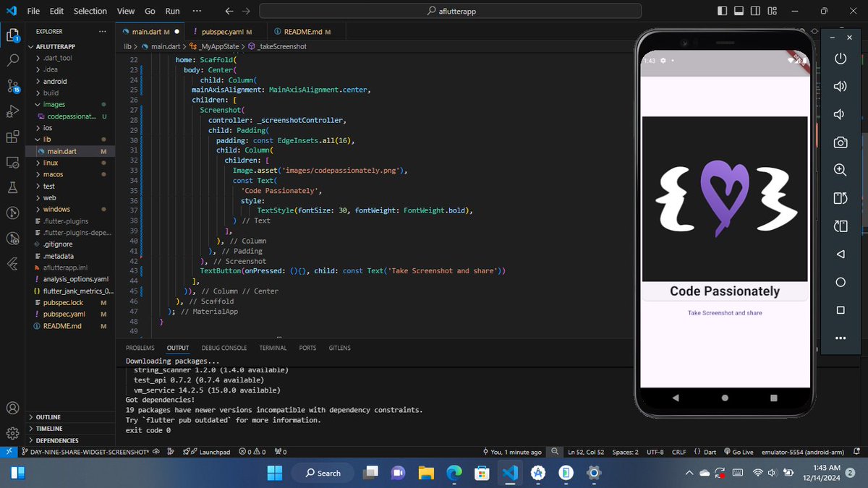Toggle the bottom panel visibility
Image resolution: width=868 pixels, height=488 pixels.
738,11
